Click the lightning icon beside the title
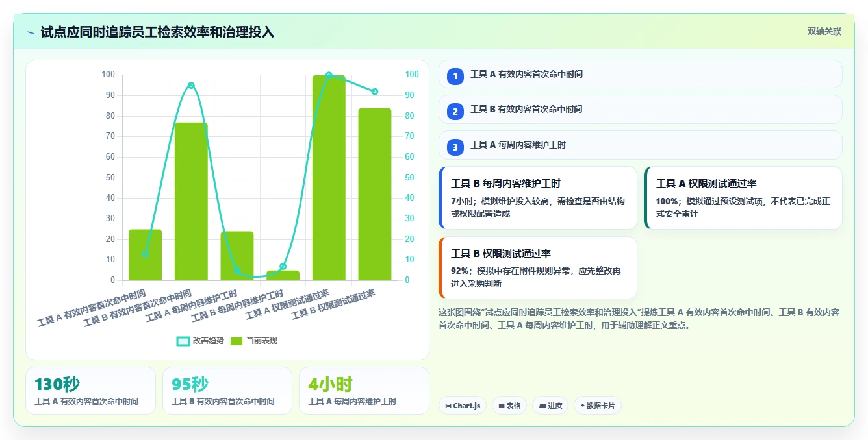 click(x=31, y=32)
